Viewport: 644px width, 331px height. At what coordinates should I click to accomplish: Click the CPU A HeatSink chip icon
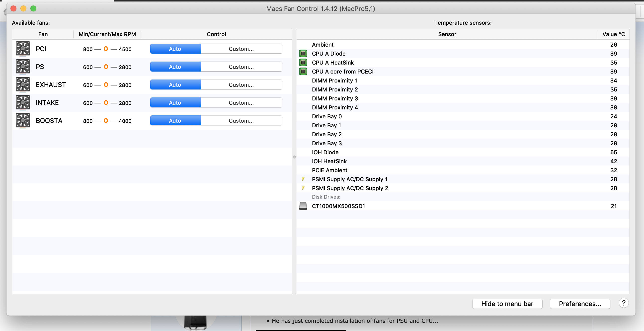coord(303,63)
